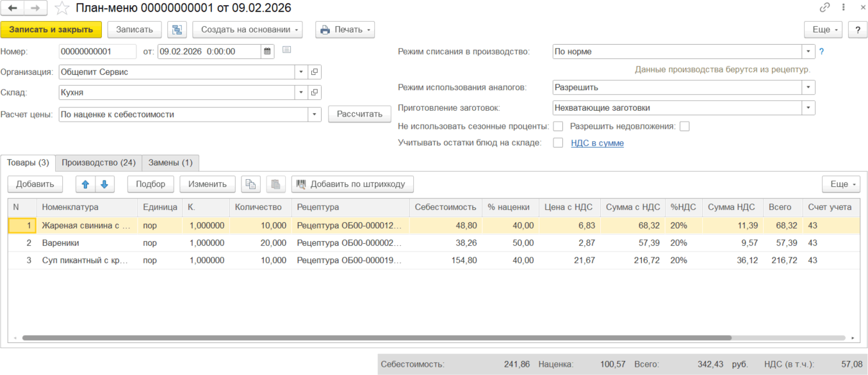Open the Замены (1) tab
Viewport: 868px width, 375px height.
coord(170,163)
